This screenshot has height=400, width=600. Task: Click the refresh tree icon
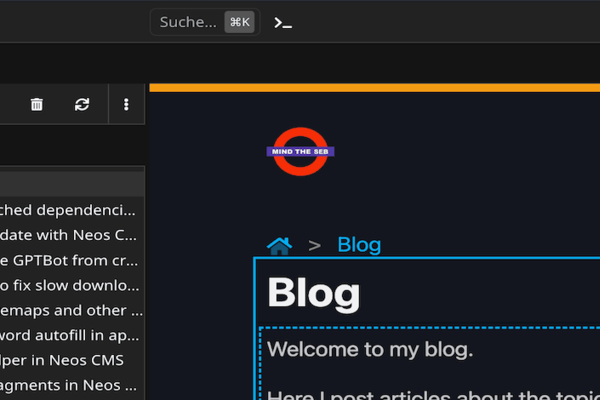82,104
